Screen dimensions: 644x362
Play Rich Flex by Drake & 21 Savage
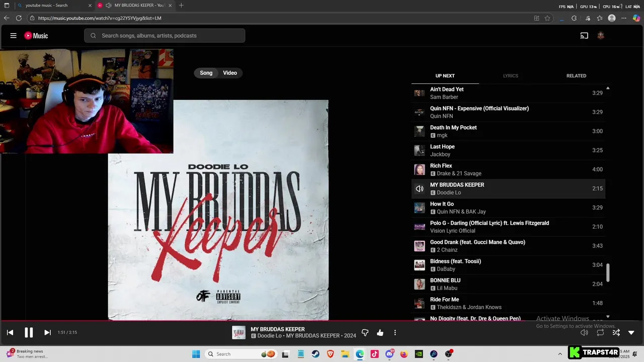[x=508, y=169]
